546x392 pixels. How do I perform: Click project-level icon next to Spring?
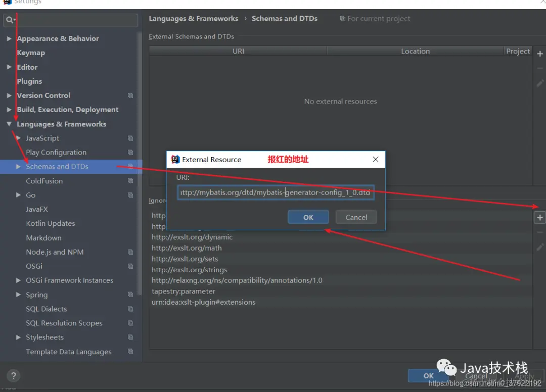point(130,295)
